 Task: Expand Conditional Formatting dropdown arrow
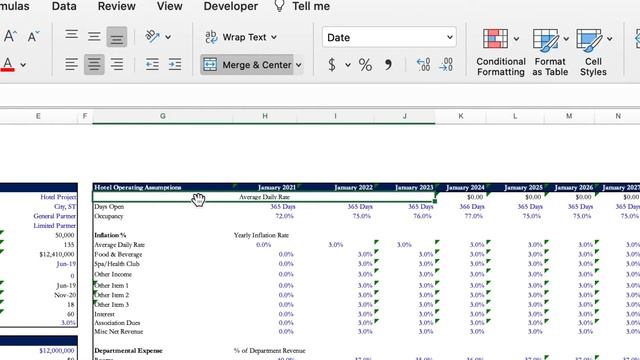[x=516, y=39]
